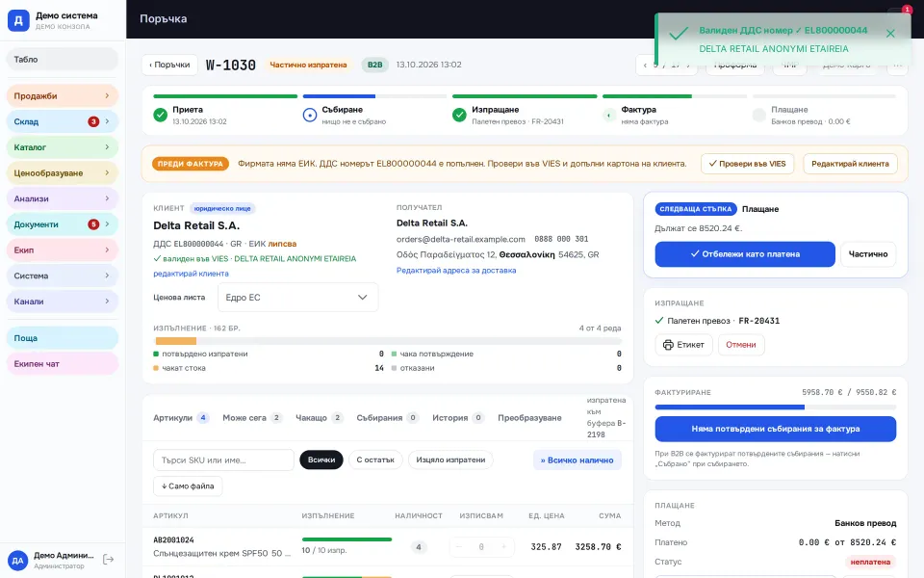Close the Валиден ДДС номер notification

890,34
